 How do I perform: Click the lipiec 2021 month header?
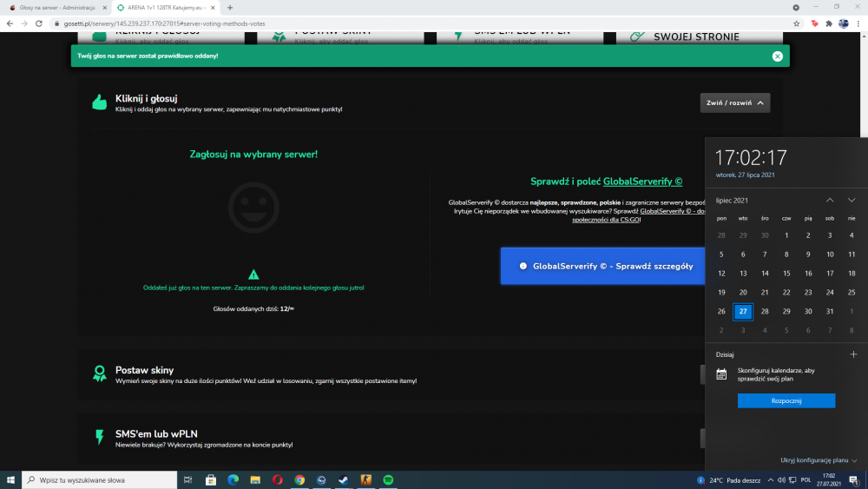[x=732, y=201]
